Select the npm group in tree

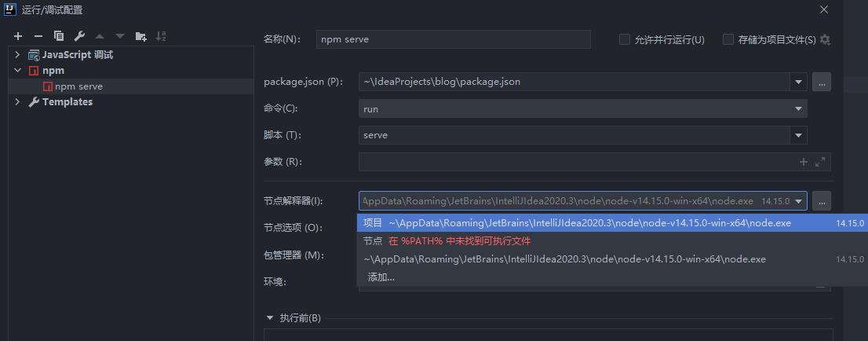point(53,71)
